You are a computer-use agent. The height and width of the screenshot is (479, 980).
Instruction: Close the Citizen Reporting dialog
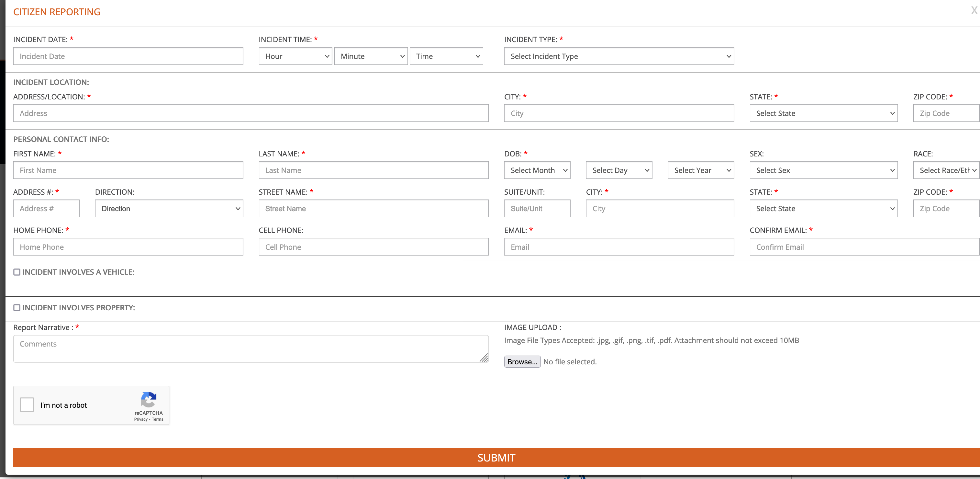pyautogui.click(x=974, y=10)
